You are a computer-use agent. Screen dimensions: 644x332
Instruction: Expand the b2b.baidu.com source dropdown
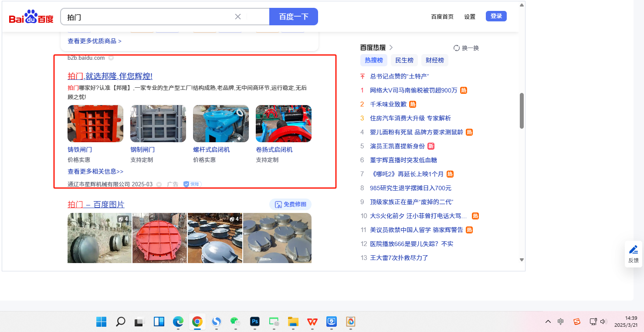pyautogui.click(x=111, y=58)
